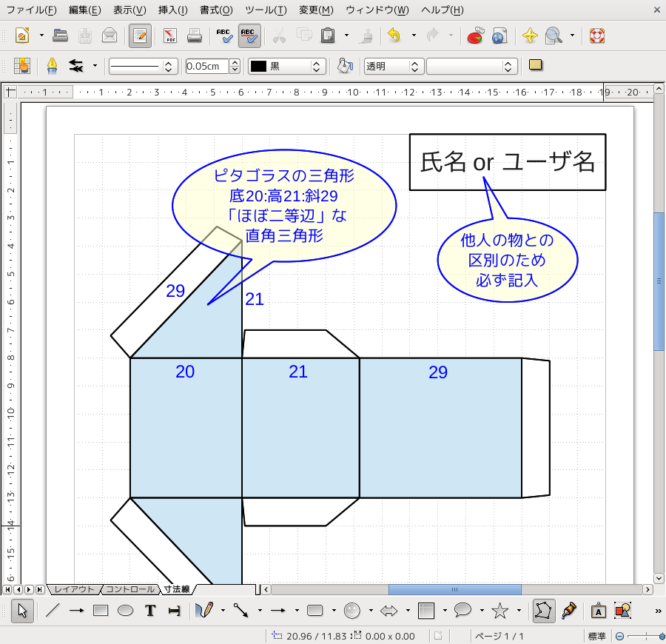Open the 書式(O) menu

point(216,10)
